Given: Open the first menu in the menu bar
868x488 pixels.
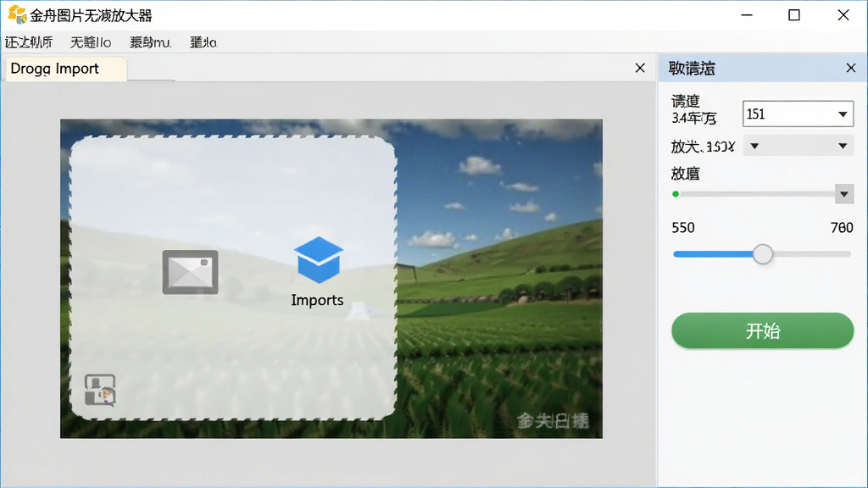Looking at the screenshot, I should point(29,42).
